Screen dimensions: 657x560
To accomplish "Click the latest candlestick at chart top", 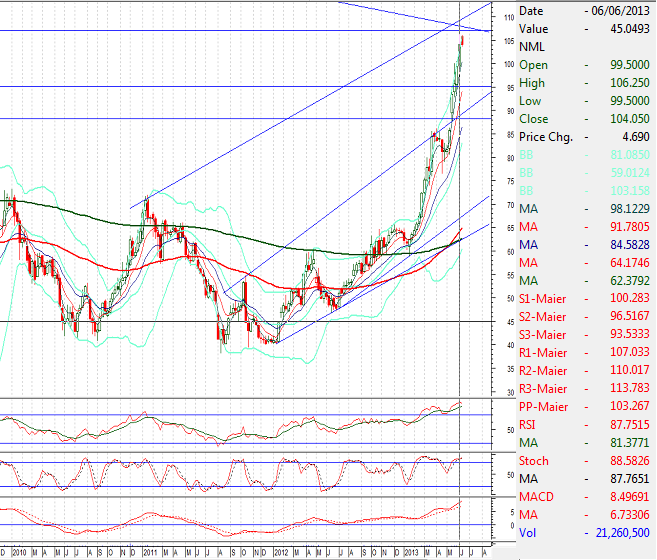I will point(461,40).
